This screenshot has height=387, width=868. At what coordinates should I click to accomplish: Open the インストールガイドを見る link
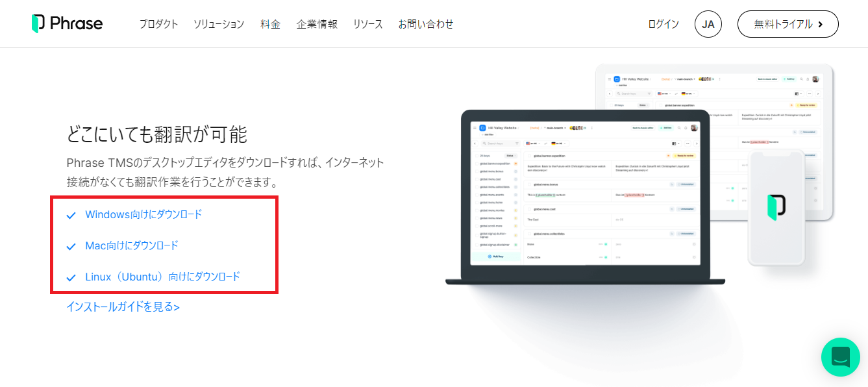point(123,306)
